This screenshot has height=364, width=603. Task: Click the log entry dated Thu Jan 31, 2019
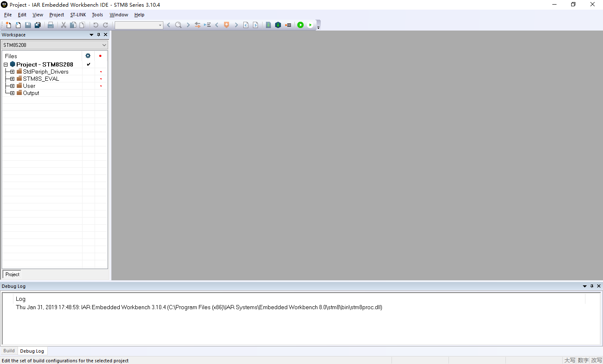[199, 307]
